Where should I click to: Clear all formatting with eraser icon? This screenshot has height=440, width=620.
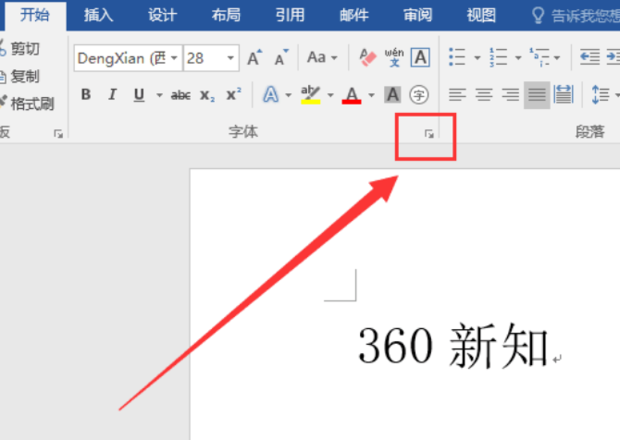(x=368, y=58)
